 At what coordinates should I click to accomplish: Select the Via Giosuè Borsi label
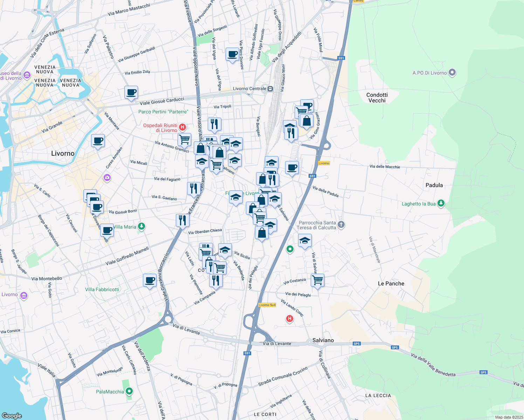click(x=123, y=211)
